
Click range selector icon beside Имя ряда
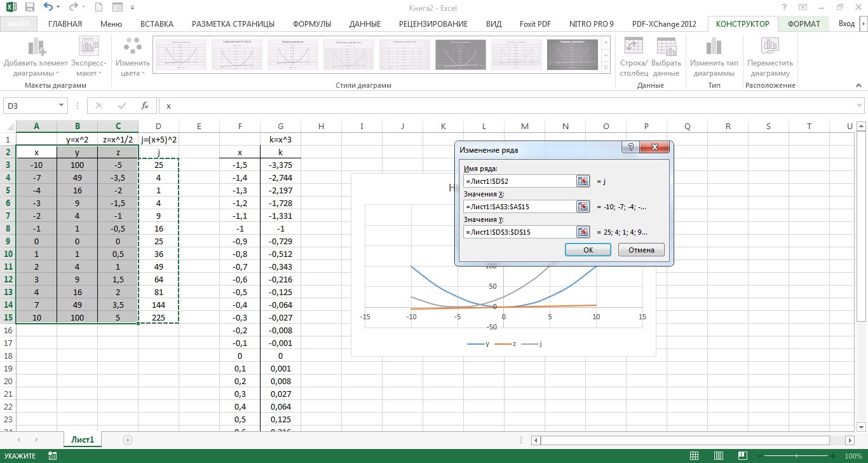point(583,181)
